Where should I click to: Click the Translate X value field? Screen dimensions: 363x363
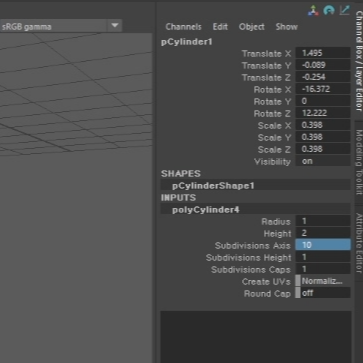[323, 53]
